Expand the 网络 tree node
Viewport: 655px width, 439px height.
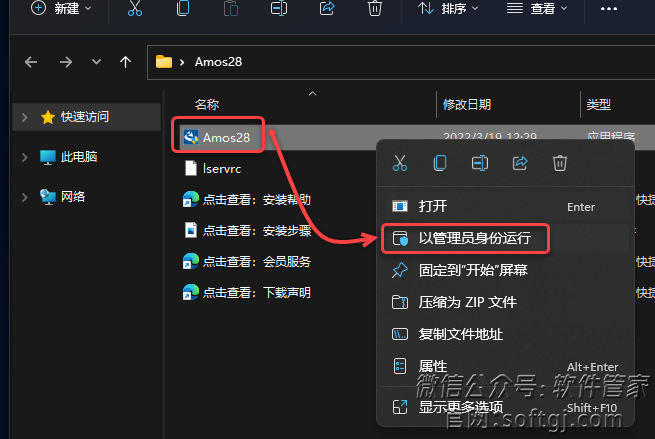click(24, 197)
